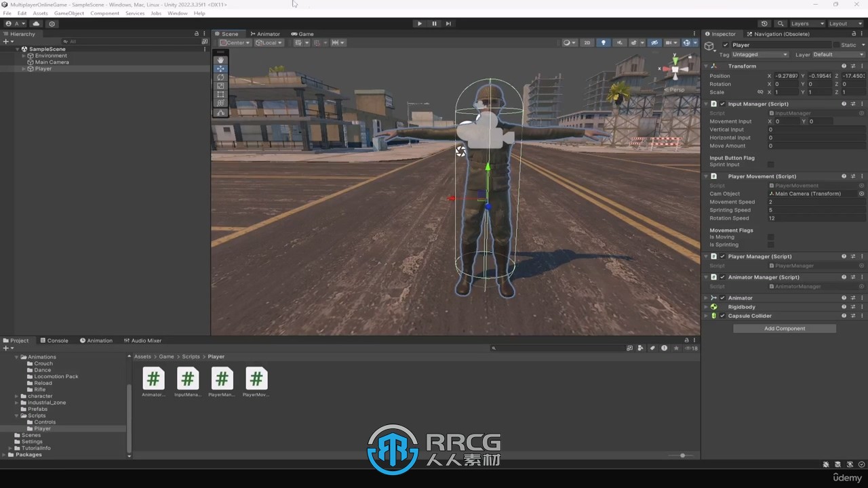Open Undo History icon
Viewport: 868px width, 488px height.
pyautogui.click(x=764, y=24)
